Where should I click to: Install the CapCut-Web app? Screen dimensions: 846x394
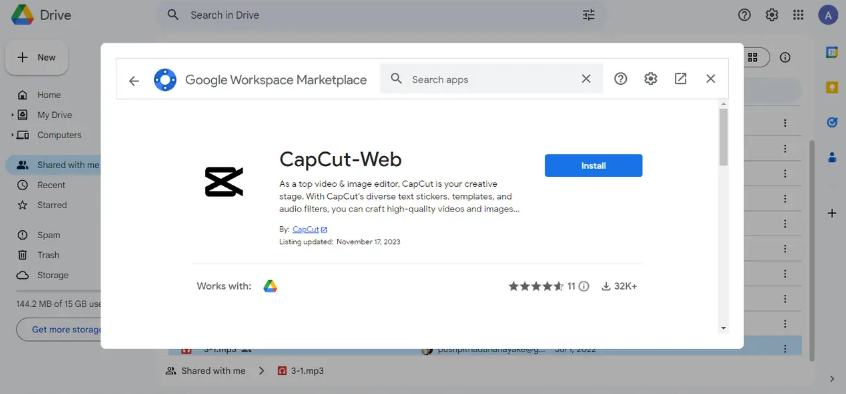[x=593, y=166]
